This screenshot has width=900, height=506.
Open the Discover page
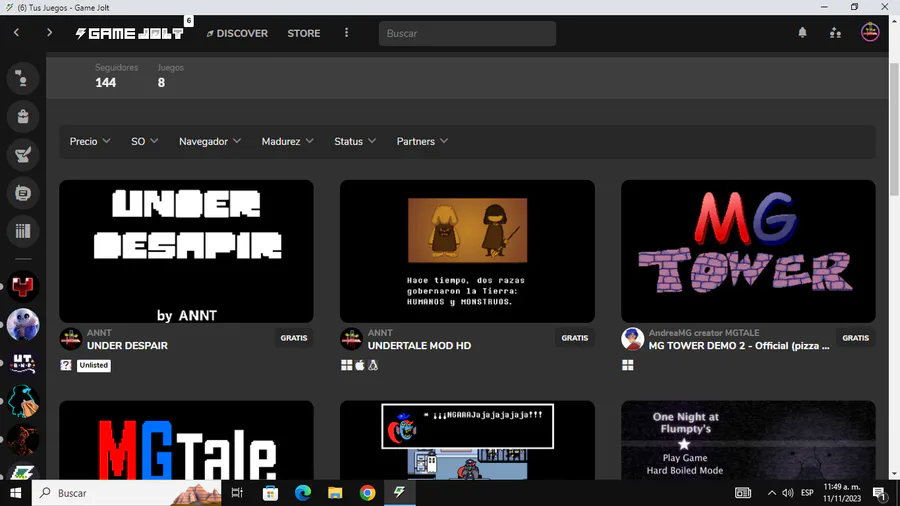[237, 33]
